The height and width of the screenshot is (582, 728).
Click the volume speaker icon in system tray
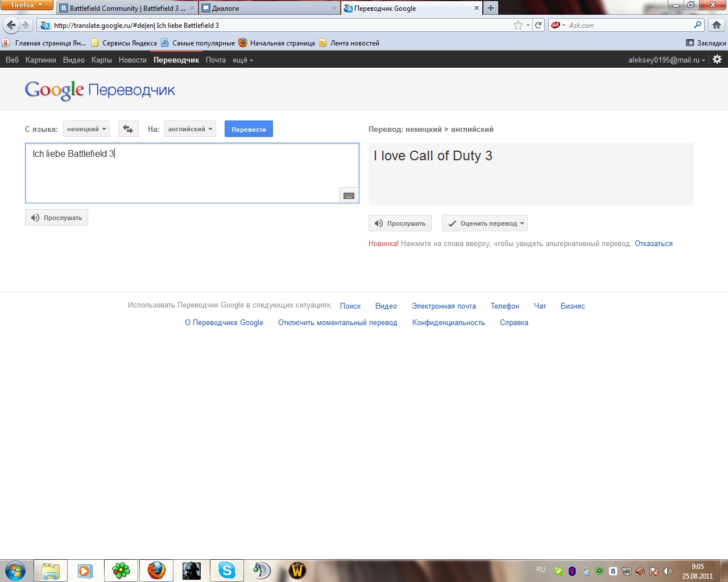coord(668,571)
